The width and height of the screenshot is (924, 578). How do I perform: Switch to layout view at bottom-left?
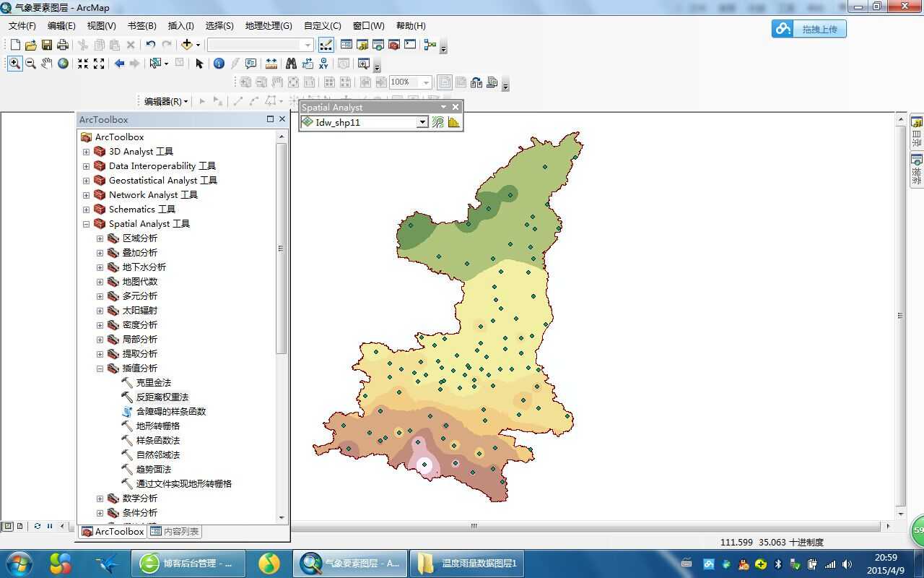[x=19, y=526]
